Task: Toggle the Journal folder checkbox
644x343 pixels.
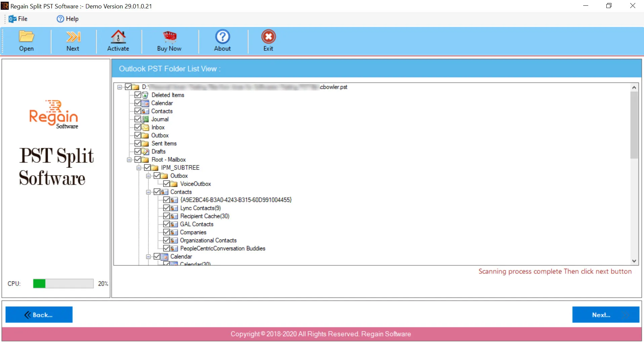Action: (x=138, y=119)
